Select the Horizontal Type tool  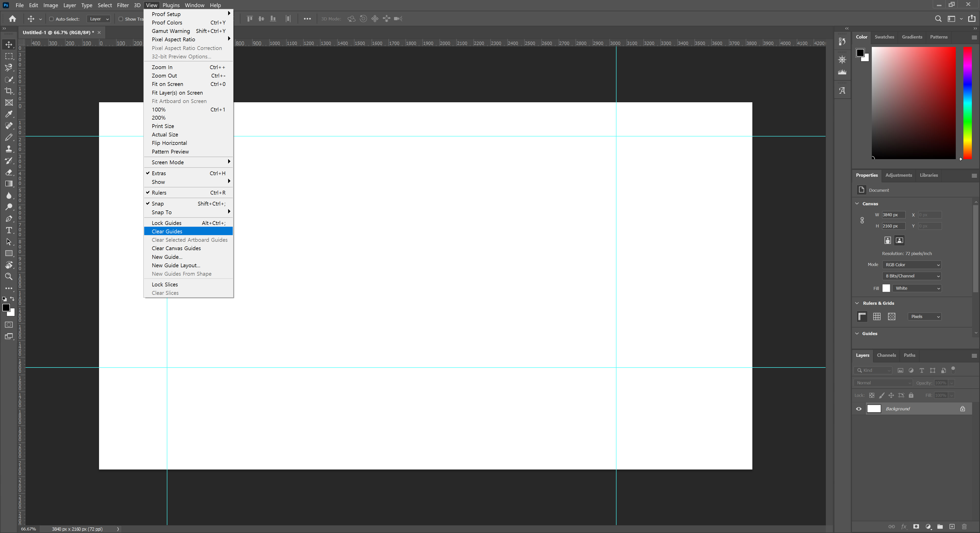point(9,230)
